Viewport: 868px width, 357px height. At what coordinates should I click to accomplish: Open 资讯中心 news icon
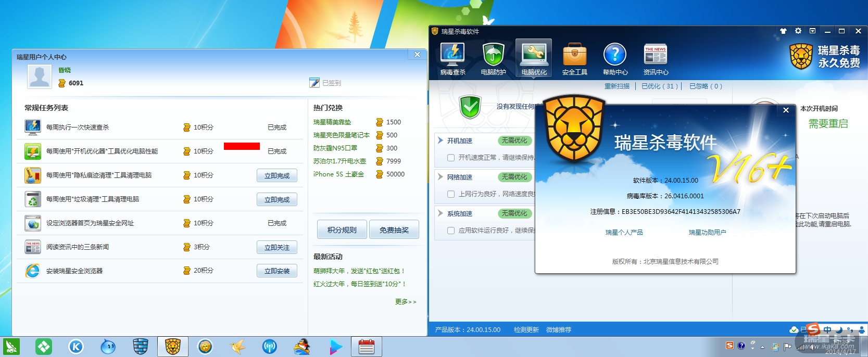[656, 59]
